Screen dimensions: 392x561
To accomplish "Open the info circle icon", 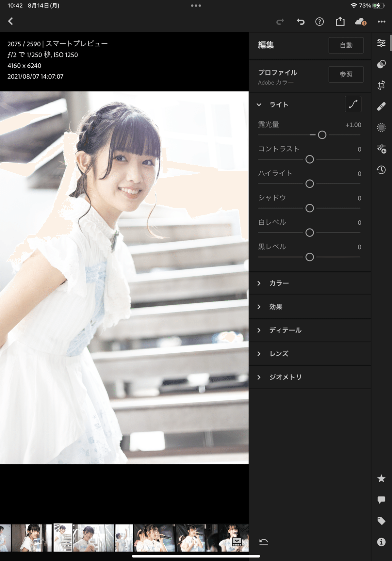I will pos(381,542).
